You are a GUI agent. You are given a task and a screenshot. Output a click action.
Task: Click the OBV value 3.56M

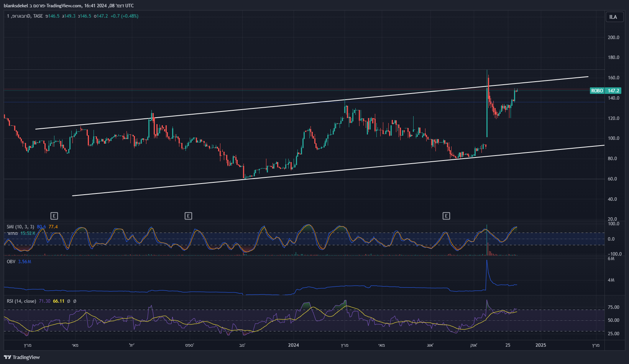[25, 262]
